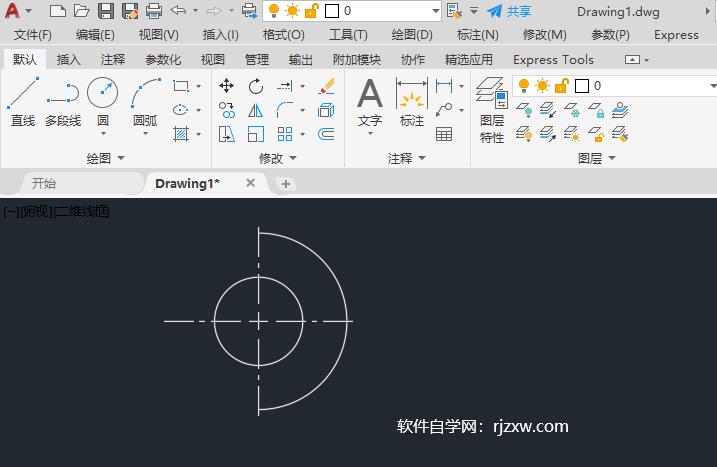Activate the Scale tool
Image resolution: width=717 pixels, height=467 pixels.
tap(256, 134)
